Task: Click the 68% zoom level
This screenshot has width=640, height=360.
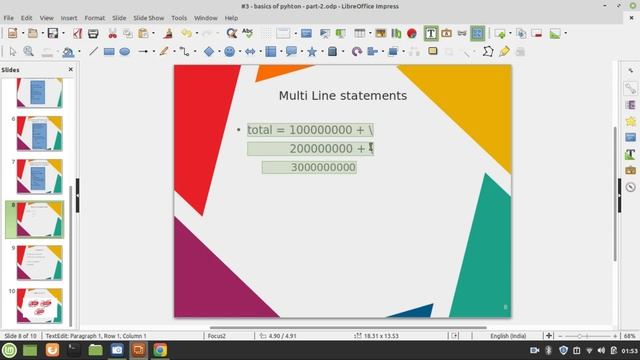Action: (629, 336)
